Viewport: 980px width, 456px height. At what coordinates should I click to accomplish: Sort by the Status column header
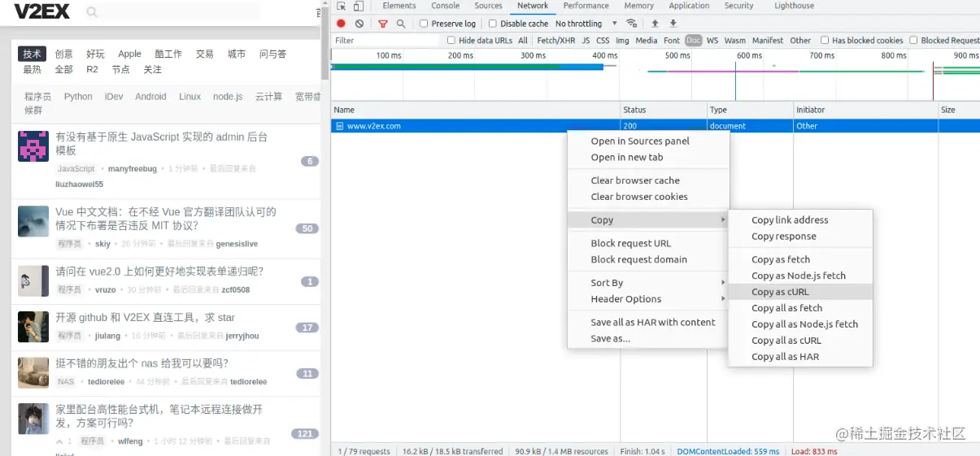[x=663, y=110]
